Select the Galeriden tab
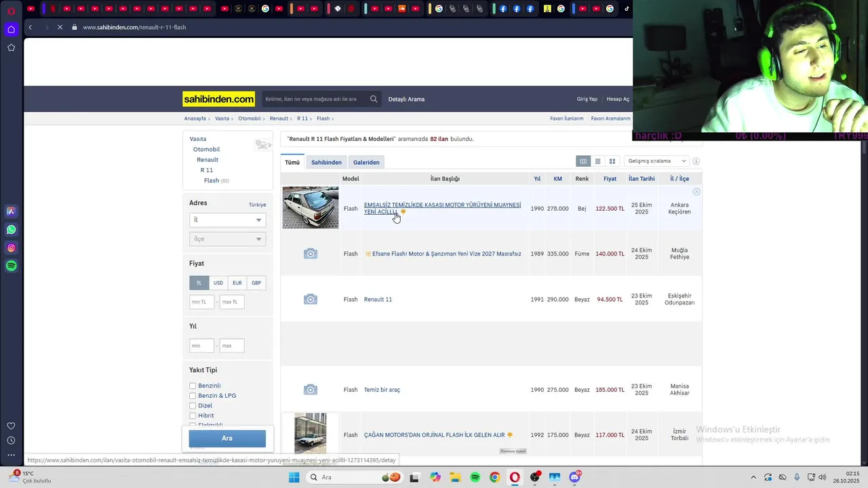 click(x=366, y=163)
